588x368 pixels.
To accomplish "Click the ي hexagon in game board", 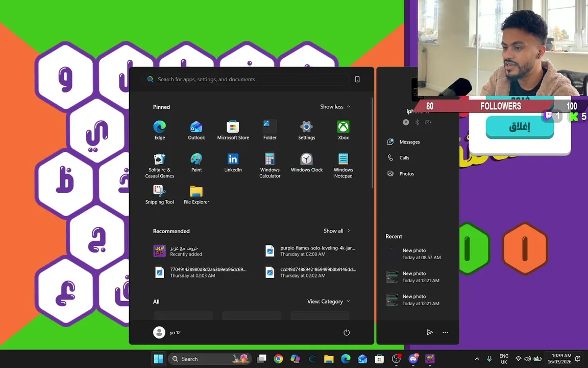I will 97,131.
